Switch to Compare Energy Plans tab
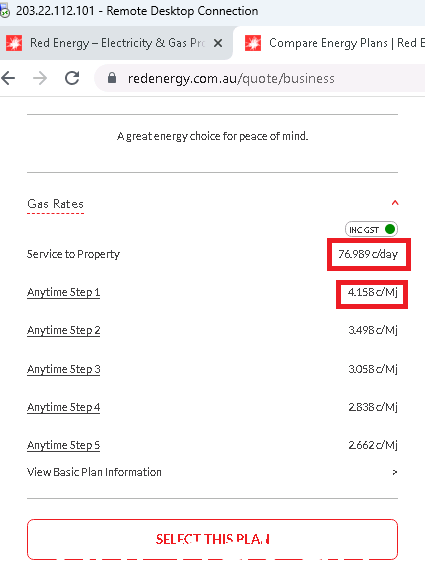The width and height of the screenshot is (425, 582). pos(330,43)
